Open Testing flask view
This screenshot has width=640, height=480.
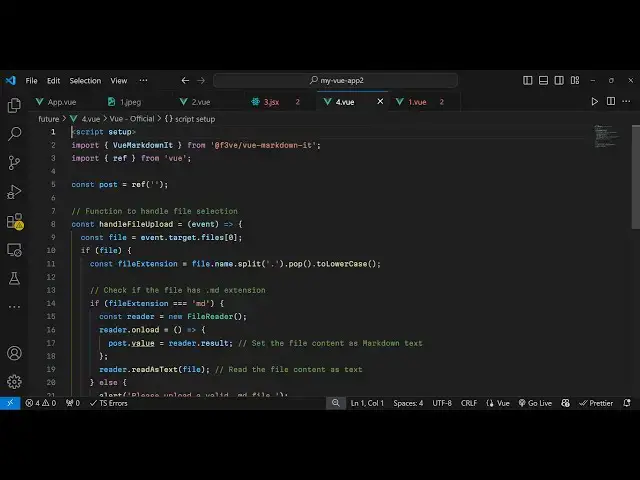[x=14, y=279]
